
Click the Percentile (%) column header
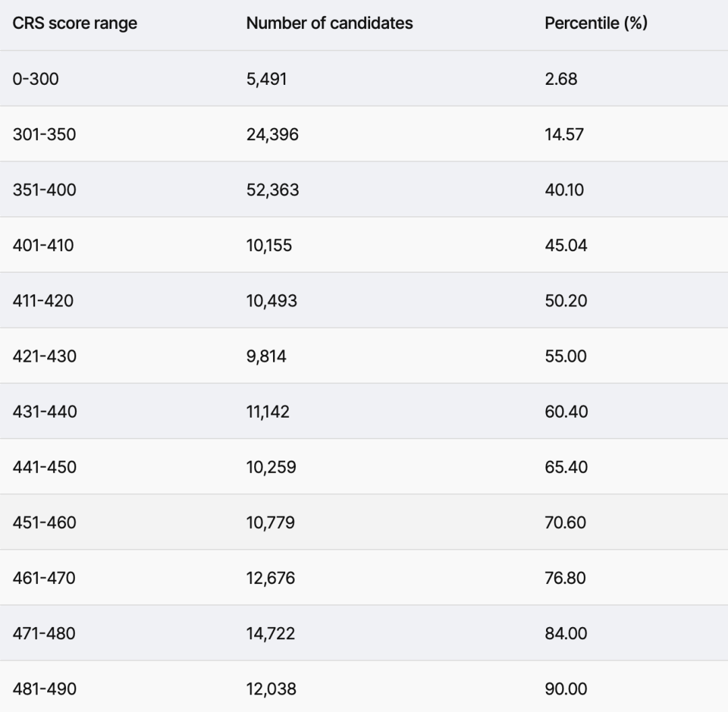click(x=596, y=24)
